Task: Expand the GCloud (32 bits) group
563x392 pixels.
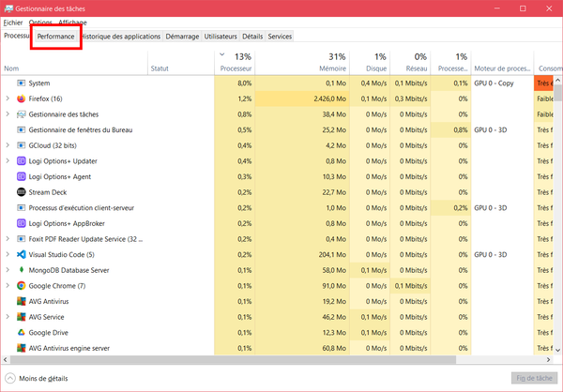Action: [x=8, y=145]
